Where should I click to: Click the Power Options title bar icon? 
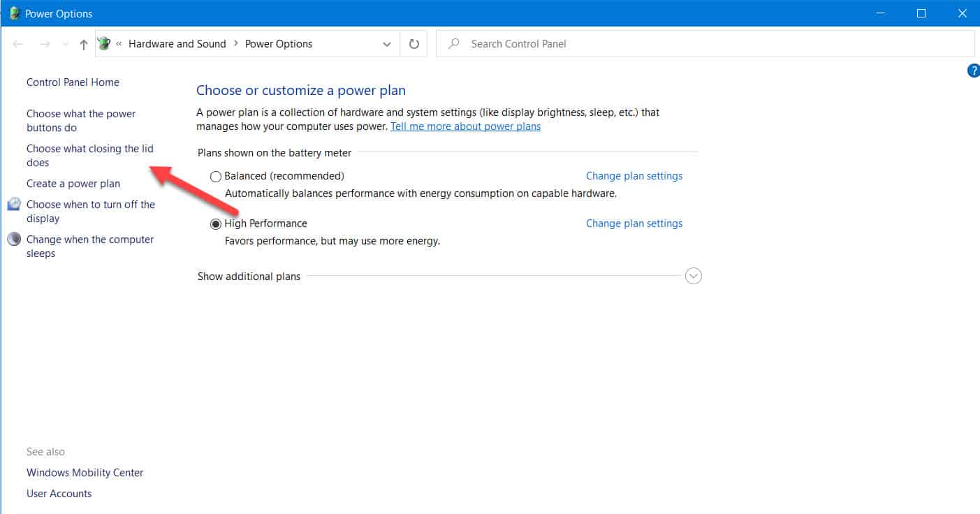(13, 13)
